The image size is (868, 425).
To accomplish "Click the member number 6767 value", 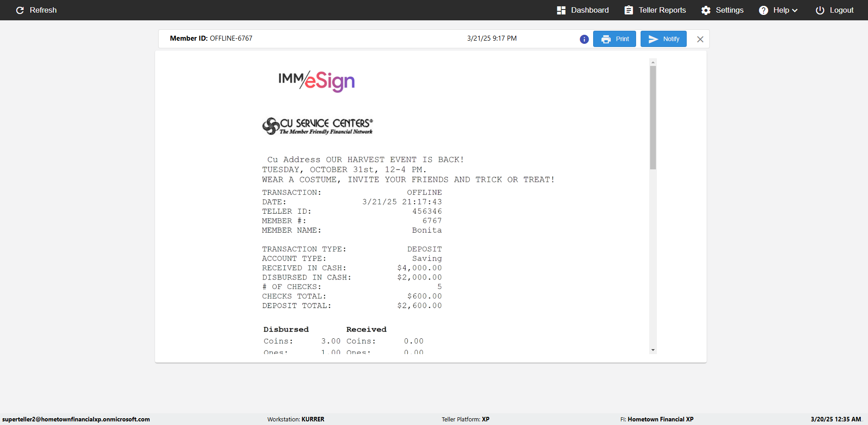I will pos(432,221).
